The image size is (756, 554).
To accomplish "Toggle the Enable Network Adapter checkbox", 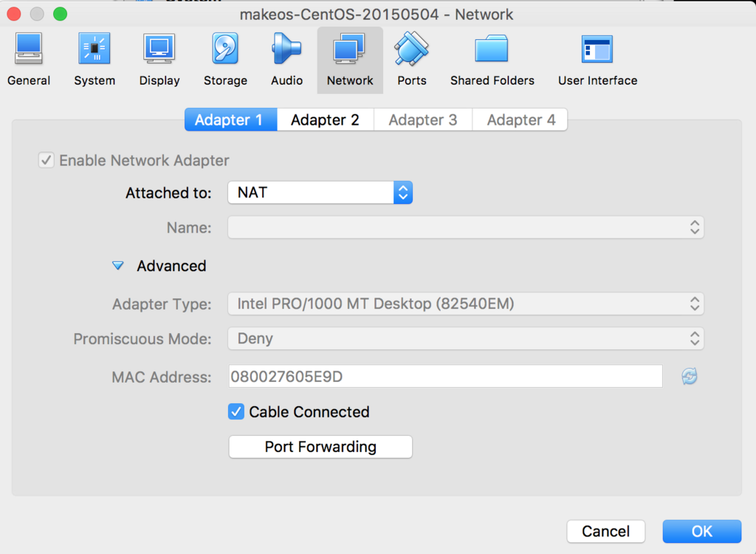I will tap(47, 160).
